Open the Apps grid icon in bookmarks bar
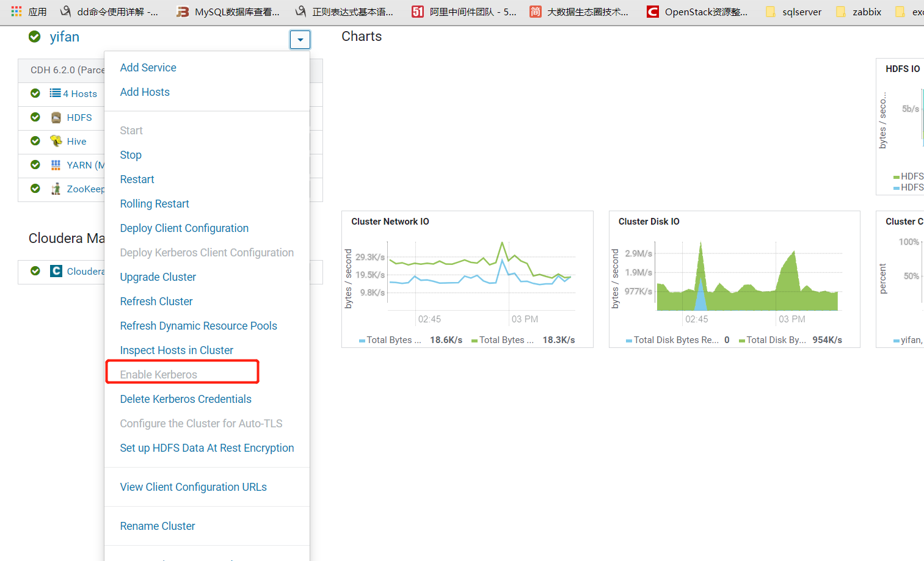The image size is (924, 561). (x=16, y=12)
